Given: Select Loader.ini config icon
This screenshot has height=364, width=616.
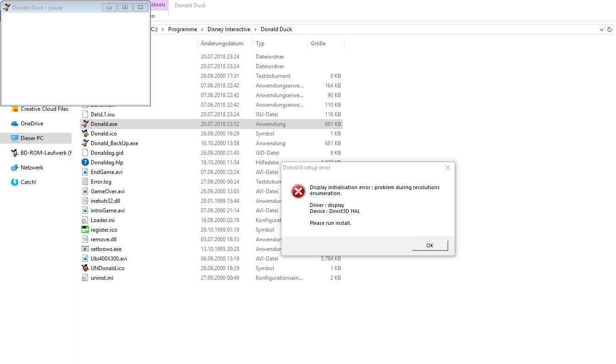Looking at the screenshot, I should 85,220.
